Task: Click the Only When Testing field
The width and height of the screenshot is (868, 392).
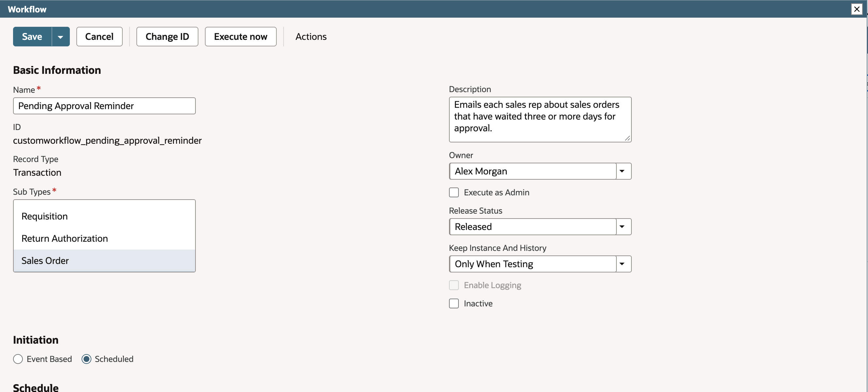Action: tap(533, 264)
